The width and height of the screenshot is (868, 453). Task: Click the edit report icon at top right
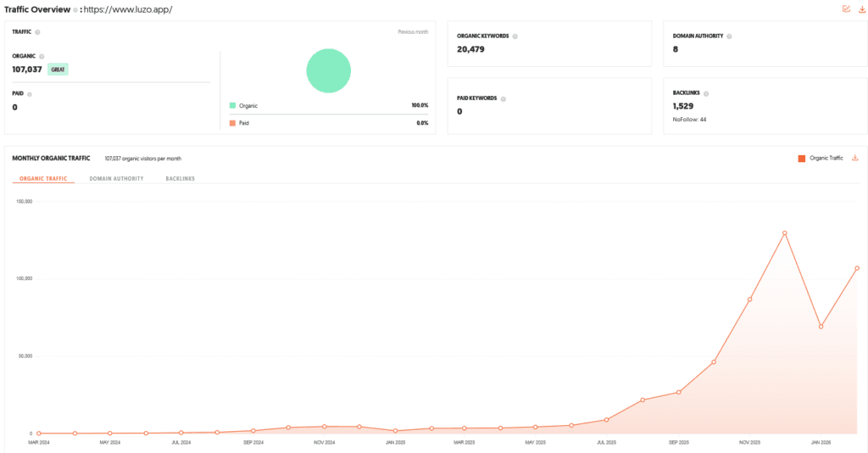(x=846, y=9)
